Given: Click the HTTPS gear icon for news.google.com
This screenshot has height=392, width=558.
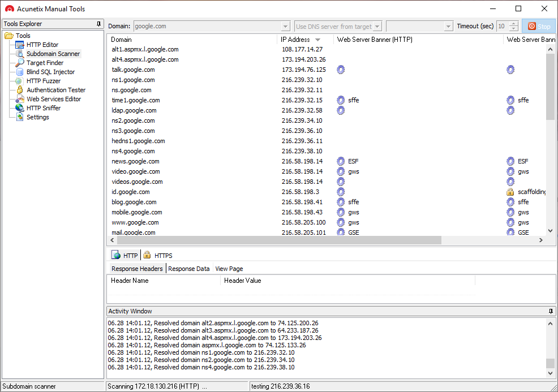Looking at the screenshot, I should 510,162.
